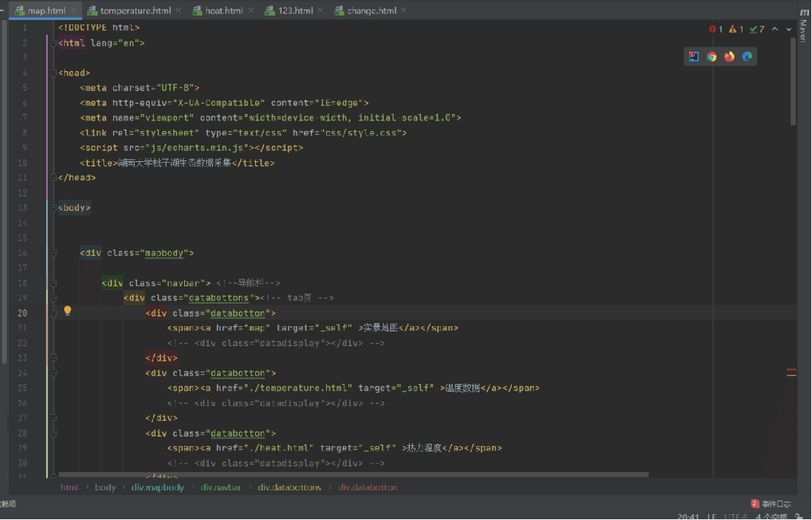Image resolution: width=812 pixels, height=520 pixels.
Task: Select div.databotton breadcrumb
Action: pyautogui.click(x=368, y=487)
